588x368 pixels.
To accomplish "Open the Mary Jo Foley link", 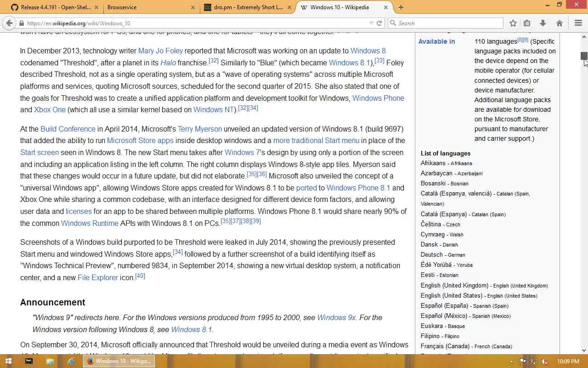I will pos(160,51).
